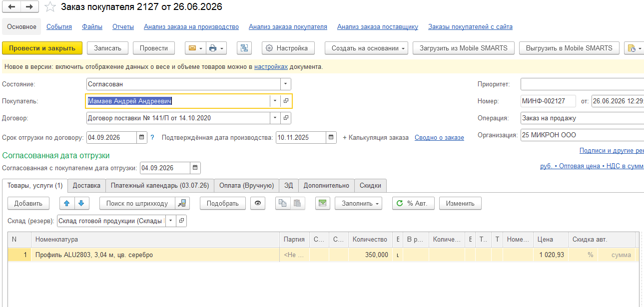Switch to the Оплата (Вручную) tab

point(247,185)
